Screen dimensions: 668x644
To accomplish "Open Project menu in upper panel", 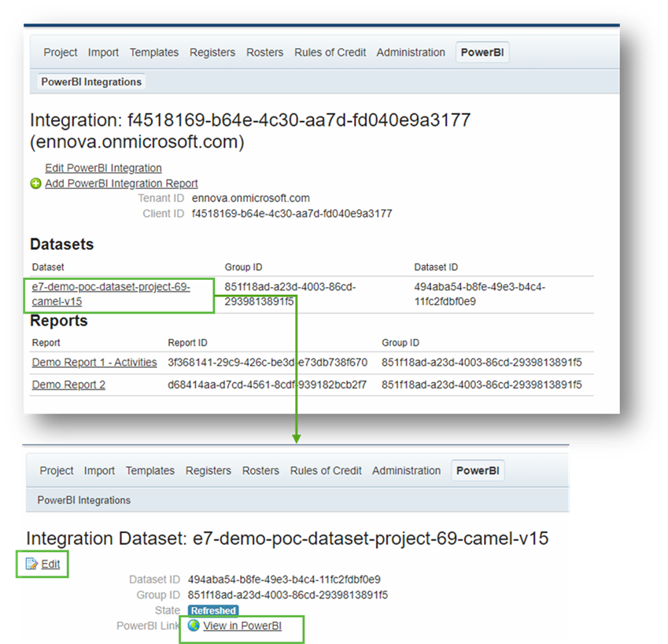I will click(x=60, y=53).
